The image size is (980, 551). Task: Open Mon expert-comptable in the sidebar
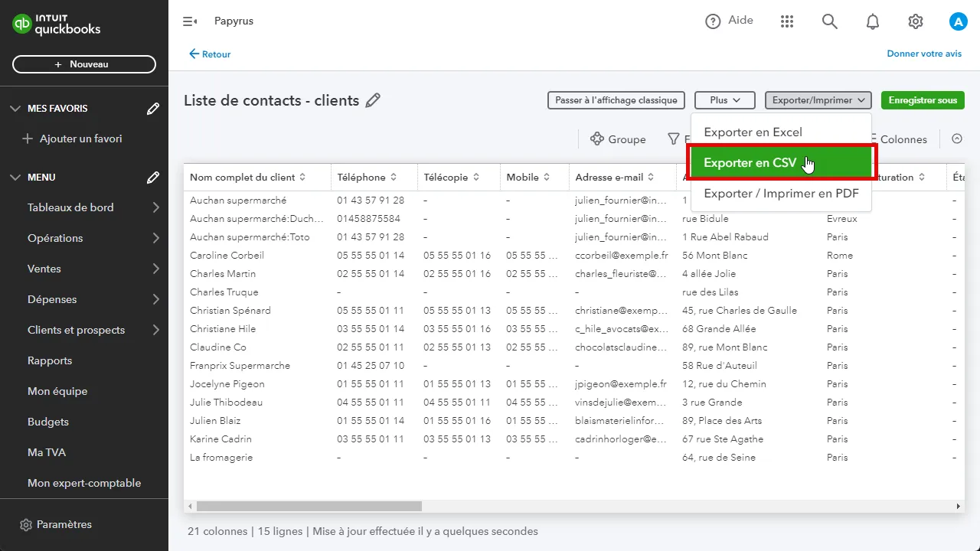click(84, 483)
